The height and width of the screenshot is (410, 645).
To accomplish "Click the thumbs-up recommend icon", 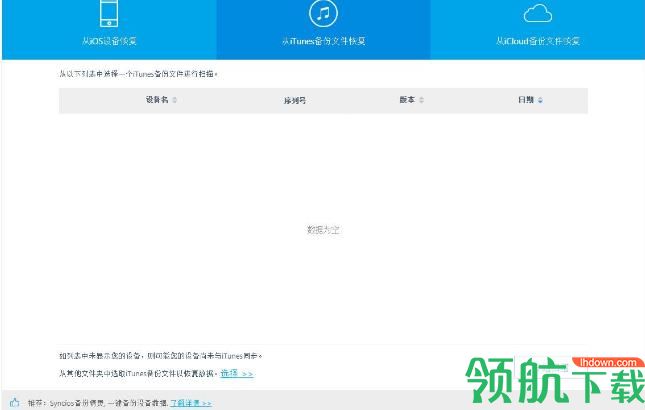I will coord(14,403).
